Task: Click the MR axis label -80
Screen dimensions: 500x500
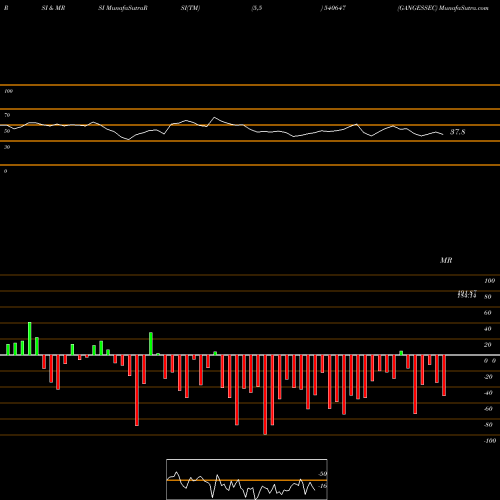Action: (x=488, y=425)
